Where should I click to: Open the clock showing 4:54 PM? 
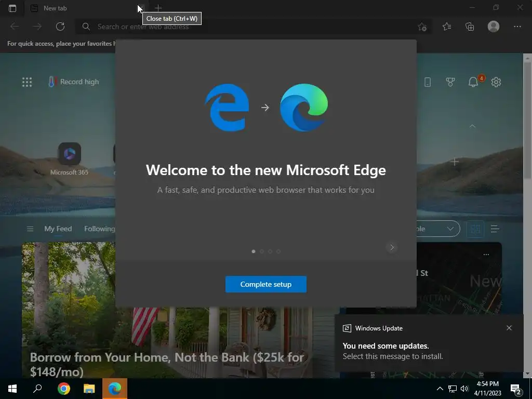tap(487, 389)
